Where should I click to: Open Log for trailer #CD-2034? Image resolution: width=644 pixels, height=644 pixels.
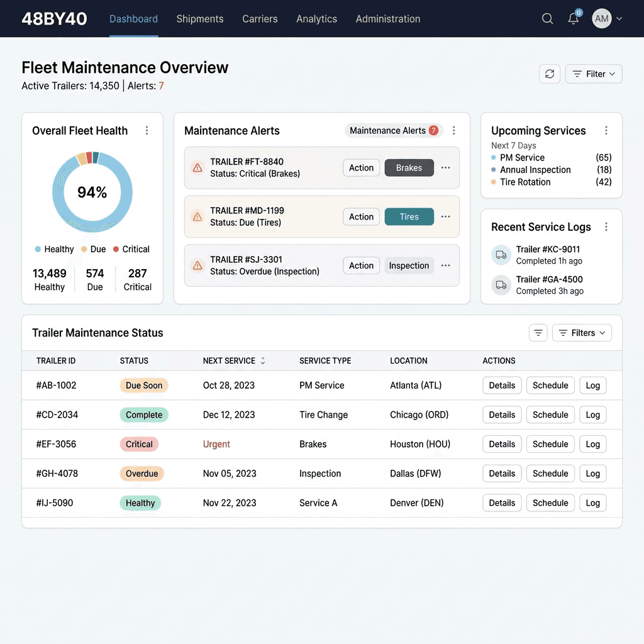[592, 414]
